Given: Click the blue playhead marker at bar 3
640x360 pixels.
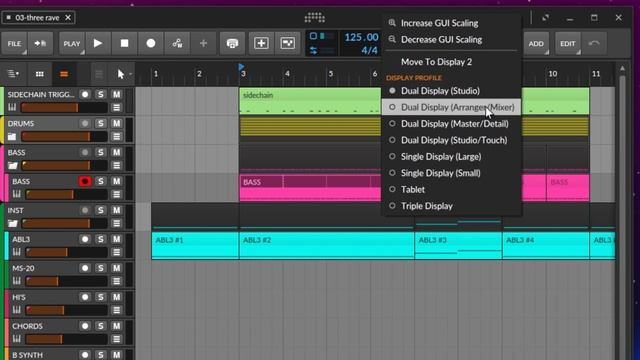Looking at the screenshot, I should point(241,66).
